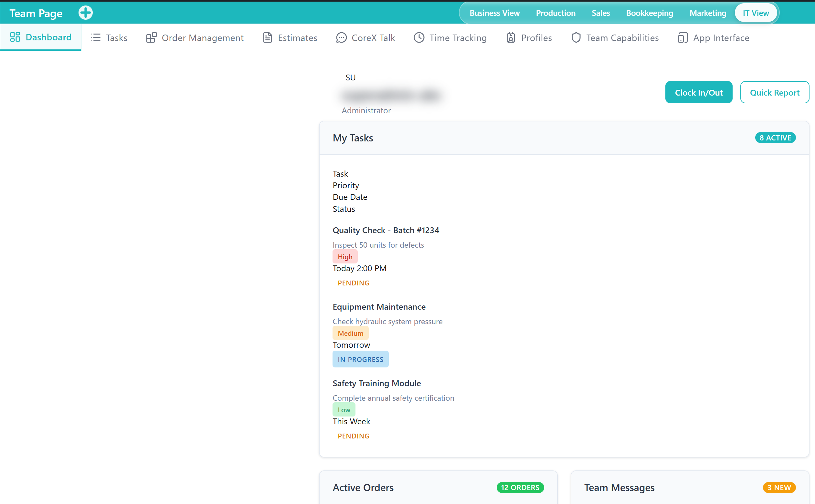Click PENDING status under Quality Check
Image resolution: width=815 pixels, height=504 pixels.
tap(353, 283)
